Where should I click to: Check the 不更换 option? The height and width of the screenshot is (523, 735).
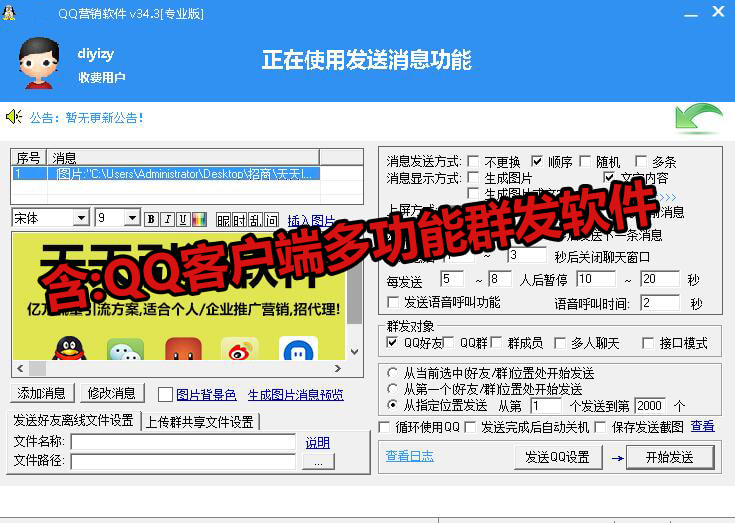473,162
